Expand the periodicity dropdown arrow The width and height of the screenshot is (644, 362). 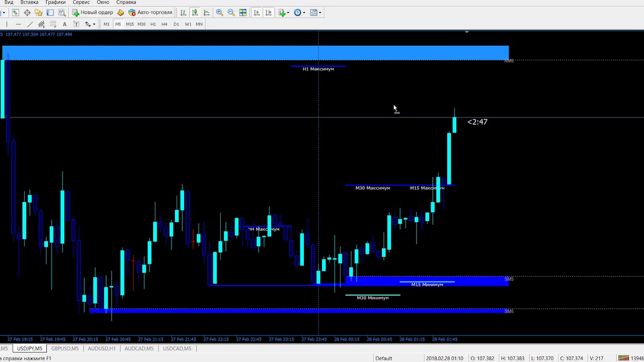[x=304, y=13]
